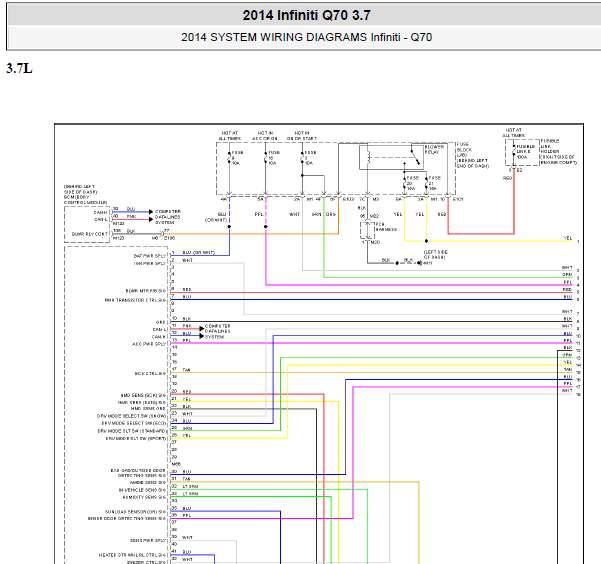601x564 pixels.
Task: Click the "3.7L" heading
Action: pos(19,68)
